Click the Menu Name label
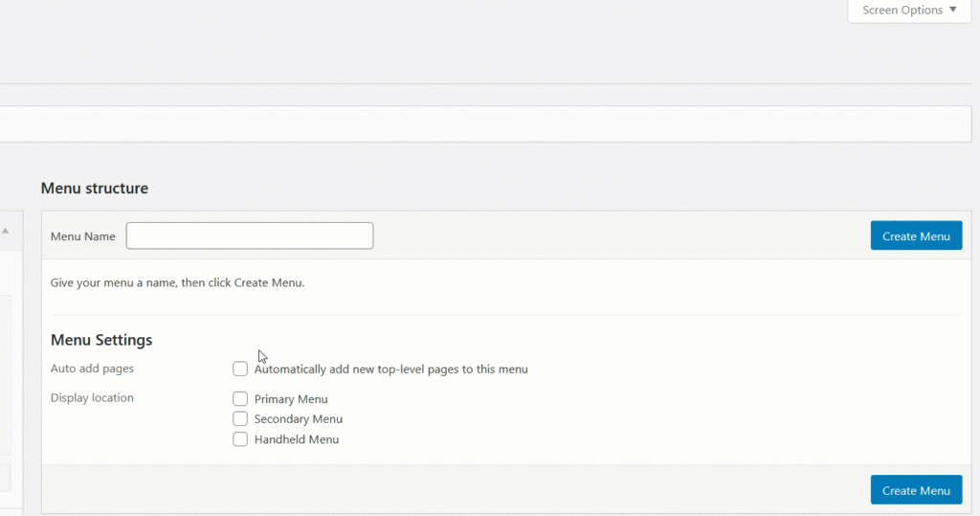The height and width of the screenshot is (516, 980). [83, 236]
